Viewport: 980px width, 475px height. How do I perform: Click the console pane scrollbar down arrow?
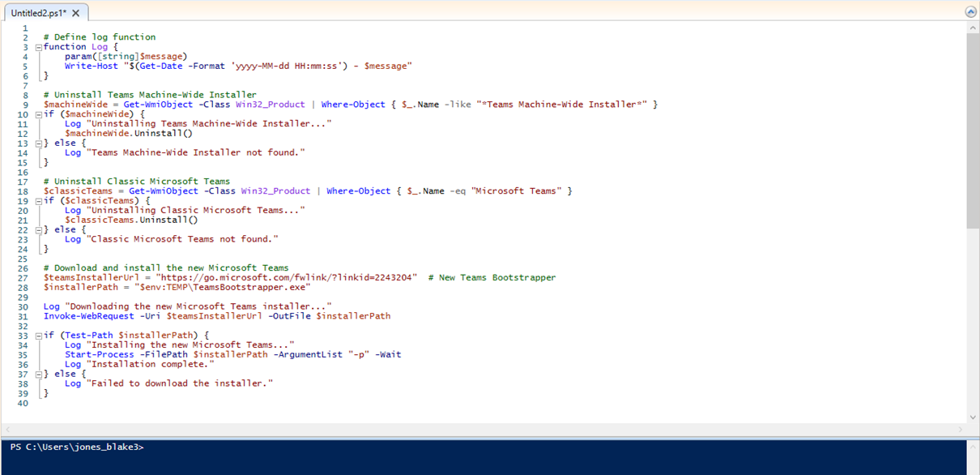[x=974, y=469]
